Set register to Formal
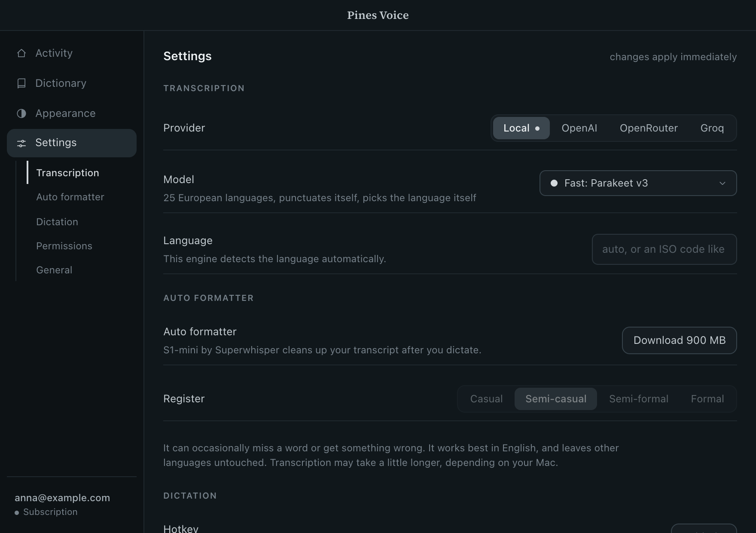 707,399
